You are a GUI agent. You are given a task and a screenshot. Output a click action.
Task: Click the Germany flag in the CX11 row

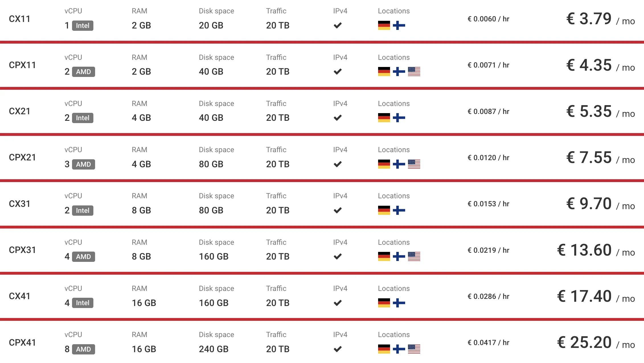click(384, 25)
